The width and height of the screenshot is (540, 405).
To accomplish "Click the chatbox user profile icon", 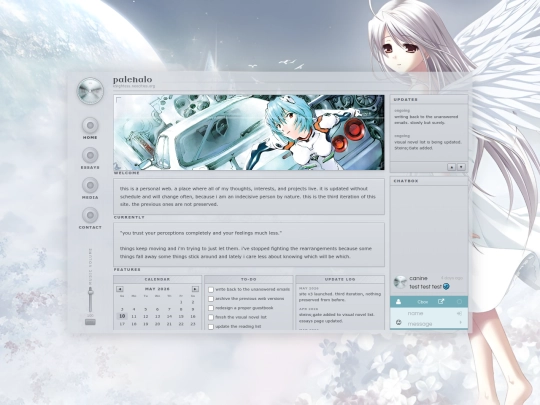I will click(398, 302).
